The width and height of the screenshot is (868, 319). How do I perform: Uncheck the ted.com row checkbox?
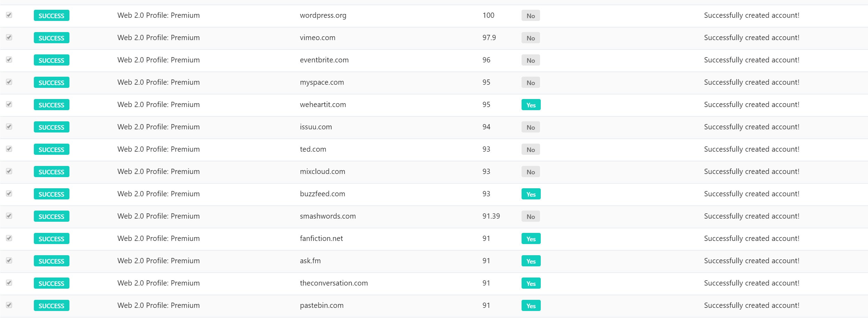[x=9, y=149]
